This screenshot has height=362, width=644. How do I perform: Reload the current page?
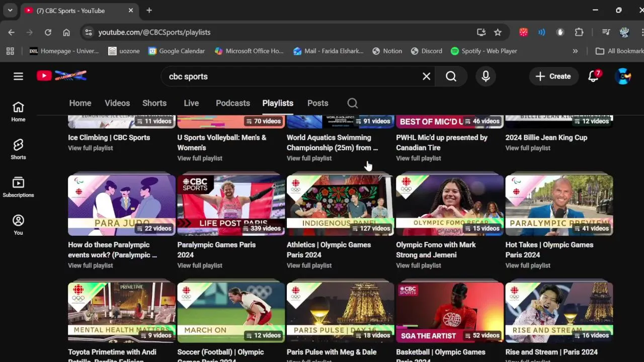[x=48, y=32]
